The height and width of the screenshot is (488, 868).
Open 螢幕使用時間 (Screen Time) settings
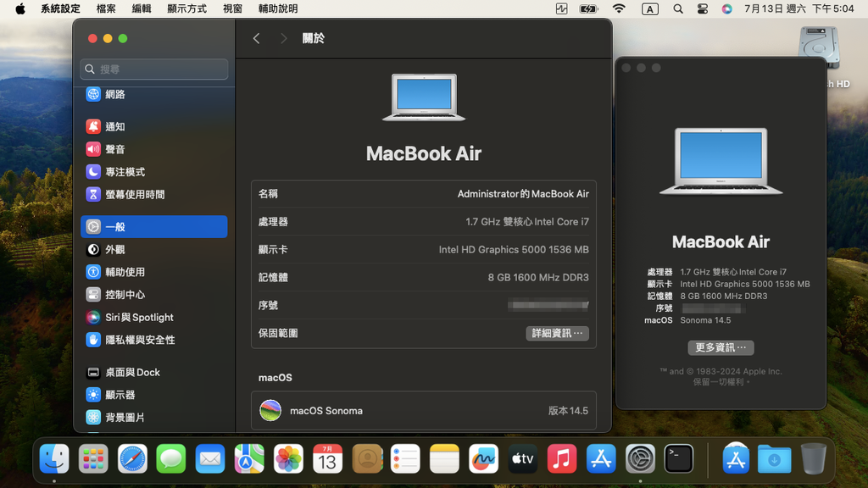154,195
